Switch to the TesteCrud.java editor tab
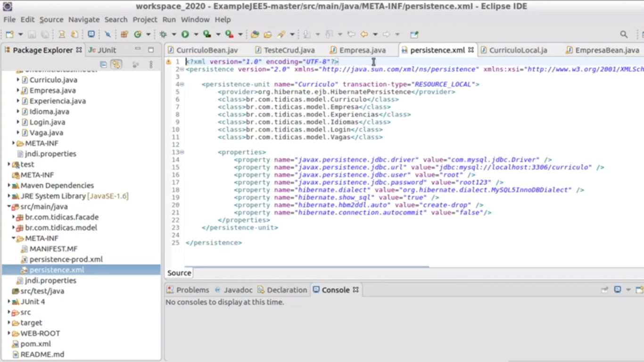This screenshot has width=644, height=362. [284, 50]
